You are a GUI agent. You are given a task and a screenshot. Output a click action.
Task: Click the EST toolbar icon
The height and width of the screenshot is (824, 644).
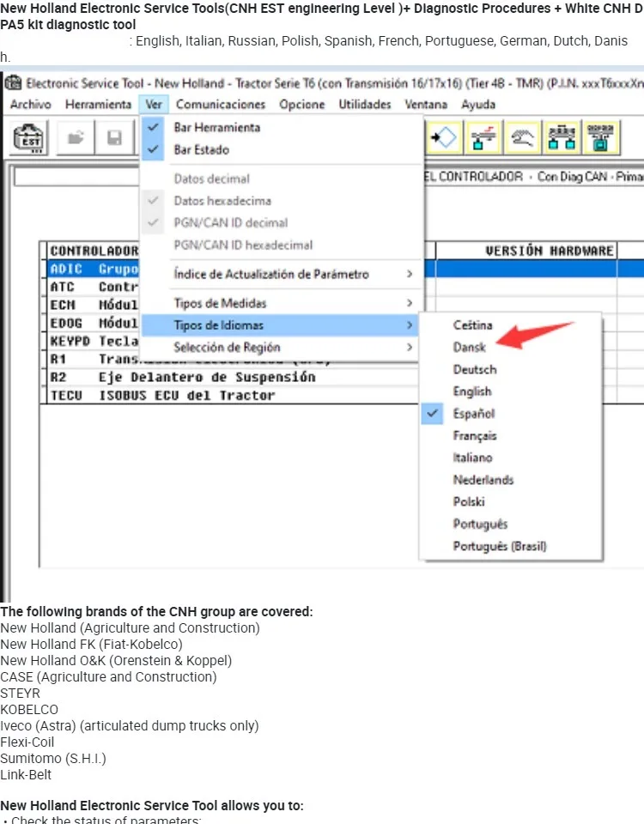[x=31, y=137]
